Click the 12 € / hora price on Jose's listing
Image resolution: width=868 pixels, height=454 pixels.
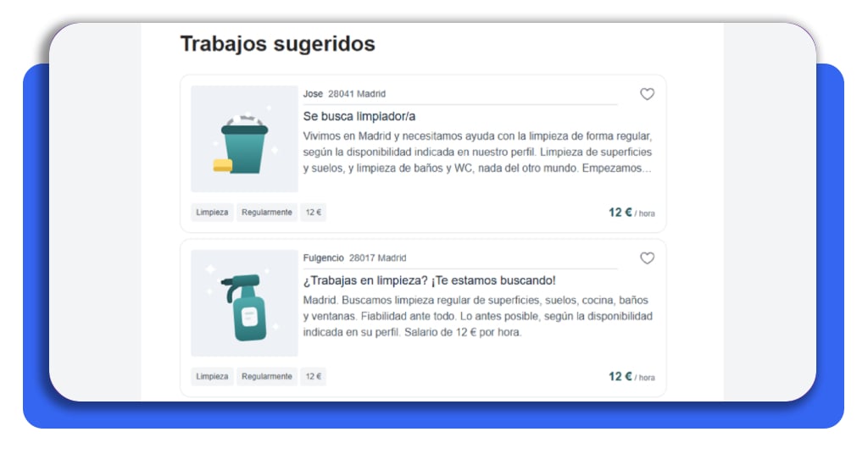coord(632,213)
